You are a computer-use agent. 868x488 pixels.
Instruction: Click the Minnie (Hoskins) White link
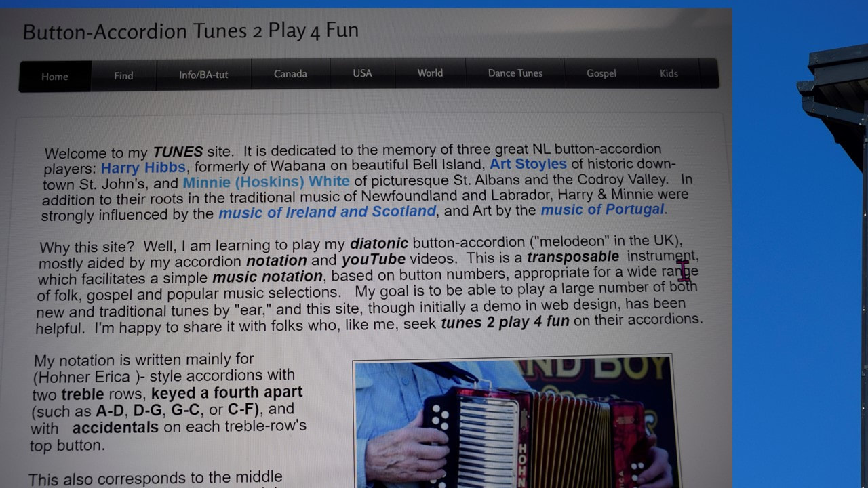pos(266,182)
